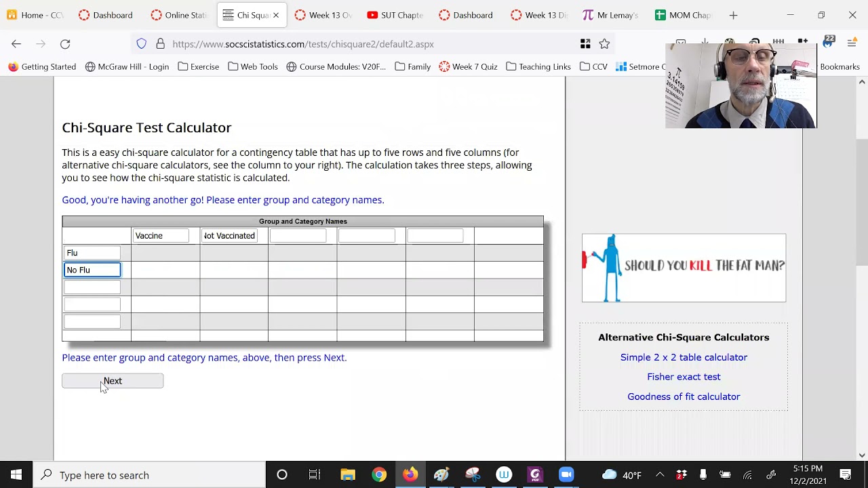Open the tracking protection shield icon

pos(141,44)
